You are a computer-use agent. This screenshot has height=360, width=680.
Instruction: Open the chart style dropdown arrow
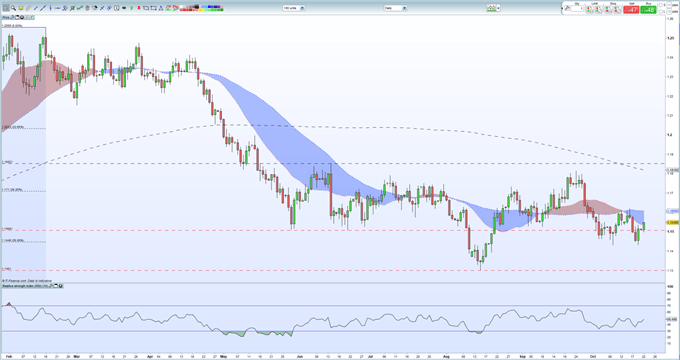click(x=498, y=8)
